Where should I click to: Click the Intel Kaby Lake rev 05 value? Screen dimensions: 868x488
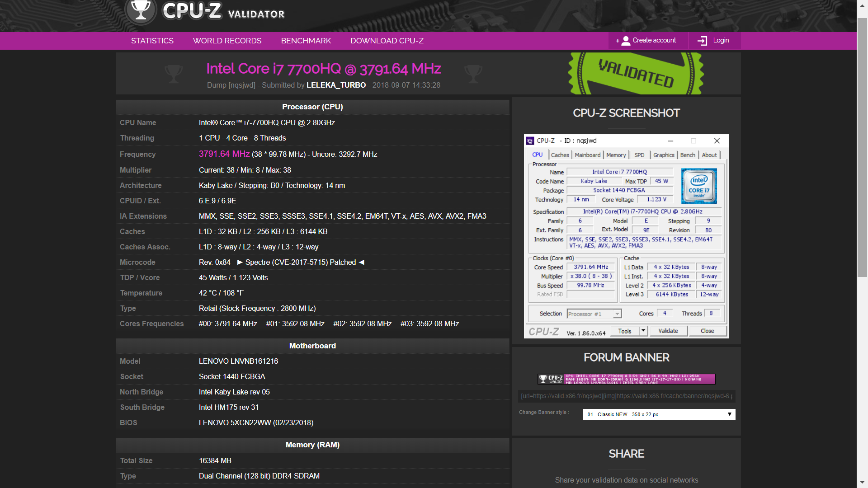[x=234, y=392]
